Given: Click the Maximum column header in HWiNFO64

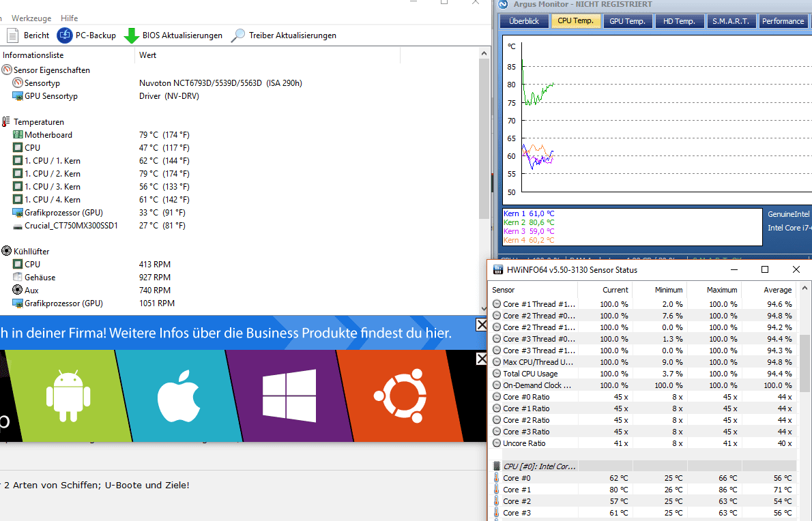Looking at the screenshot, I should (x=714, y=290).
